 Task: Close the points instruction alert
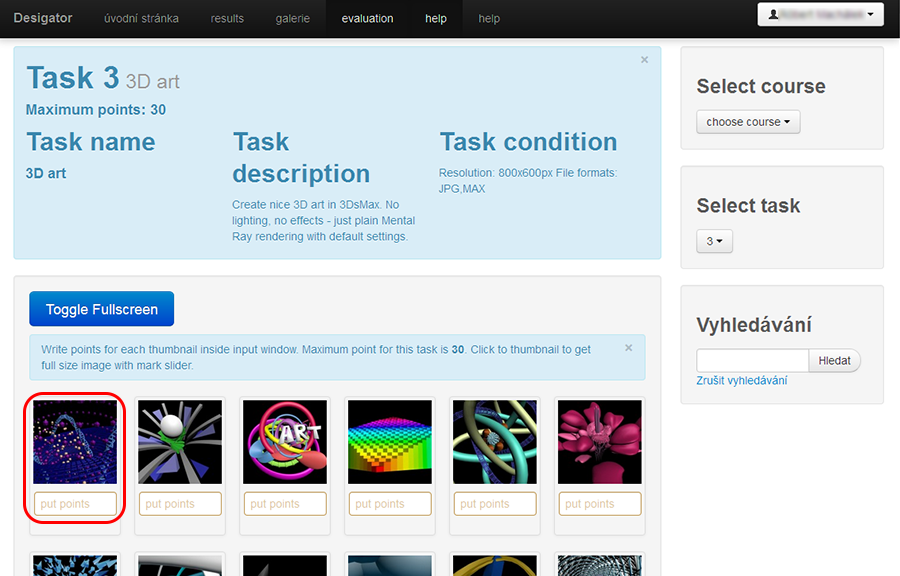click(x=629, y=348)
